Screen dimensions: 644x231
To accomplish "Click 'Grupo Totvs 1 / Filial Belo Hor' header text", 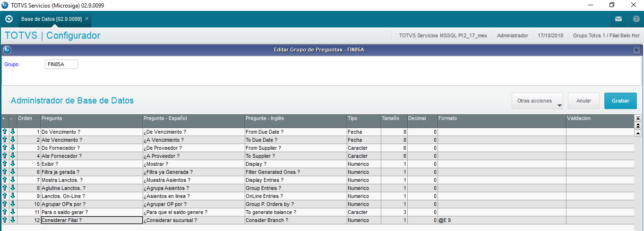I will [x=606, y=35].
